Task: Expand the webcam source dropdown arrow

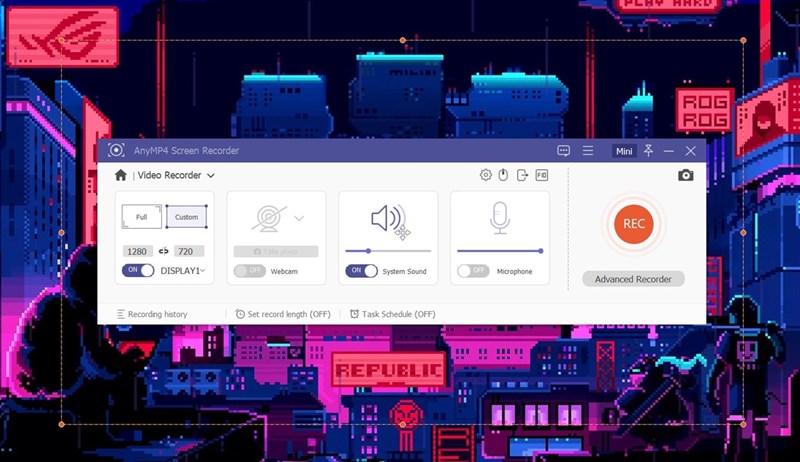Action: [299, 218]
